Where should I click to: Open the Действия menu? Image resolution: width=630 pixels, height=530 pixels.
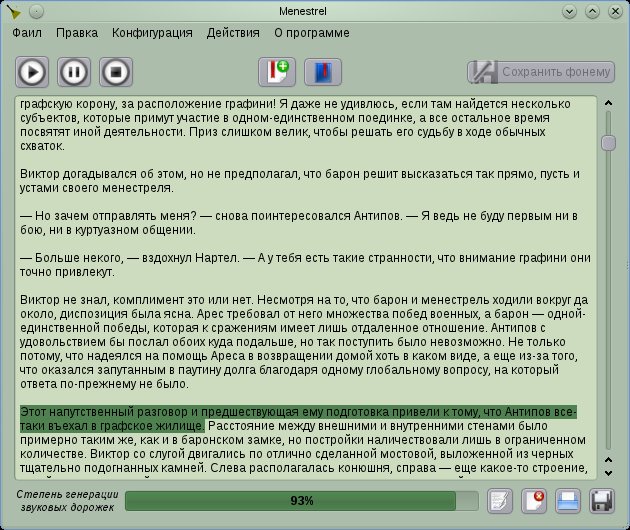coord(233,33)
